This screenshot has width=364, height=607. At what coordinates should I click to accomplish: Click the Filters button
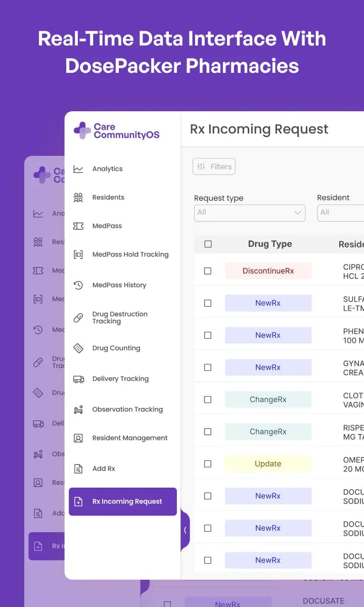click(214, 167)
